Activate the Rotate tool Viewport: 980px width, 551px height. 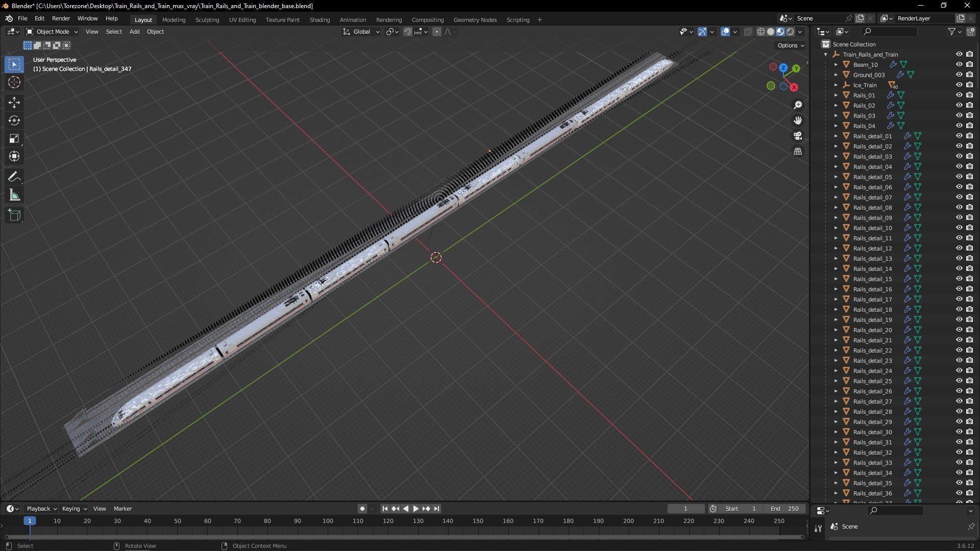click(14, 120)
